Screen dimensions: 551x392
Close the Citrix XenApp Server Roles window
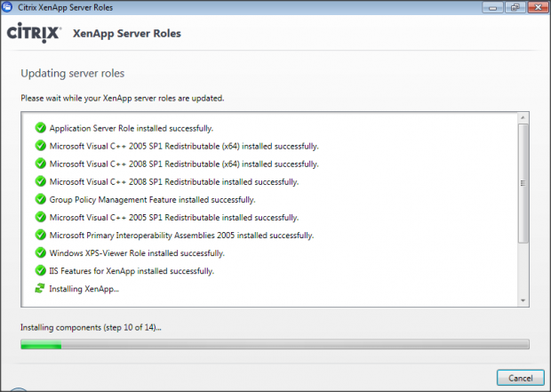(x=538, y=7)
